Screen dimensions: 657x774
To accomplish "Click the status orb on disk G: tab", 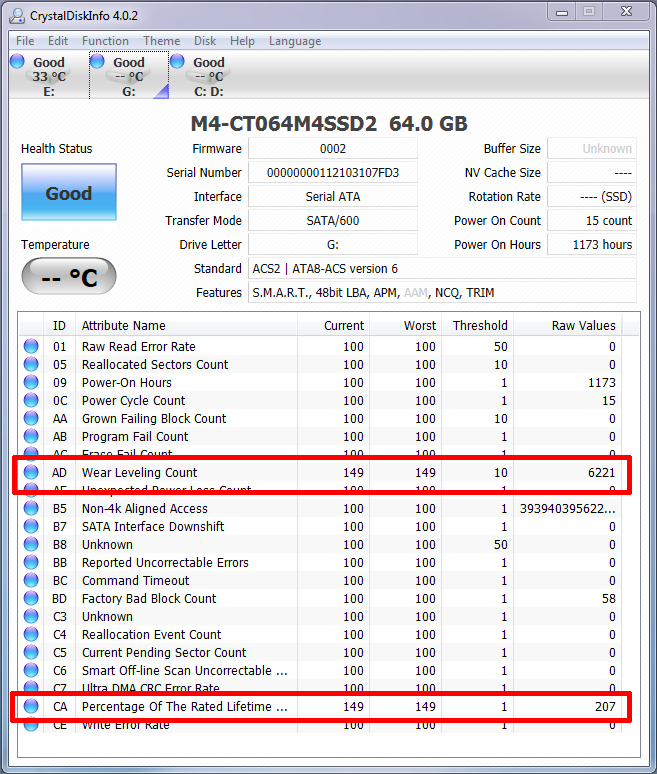I will tap(97, 61).
